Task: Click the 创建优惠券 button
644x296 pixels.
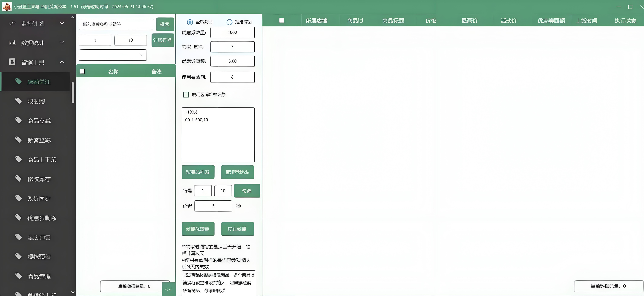Action: pos(198,229)
